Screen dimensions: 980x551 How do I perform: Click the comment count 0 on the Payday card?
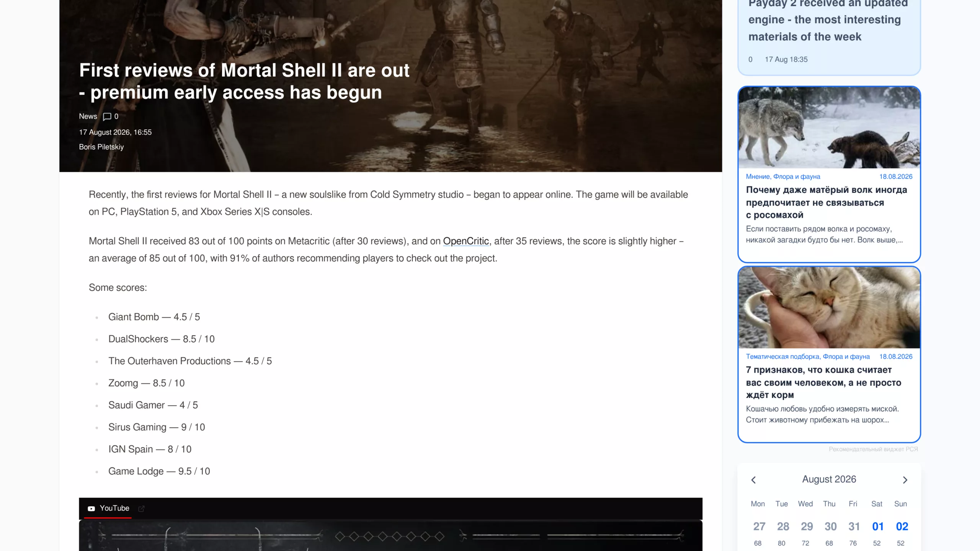pos(750,60)
